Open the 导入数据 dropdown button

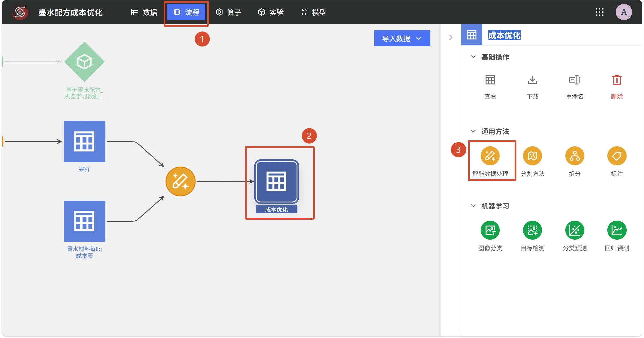click(x=402, y=39)
